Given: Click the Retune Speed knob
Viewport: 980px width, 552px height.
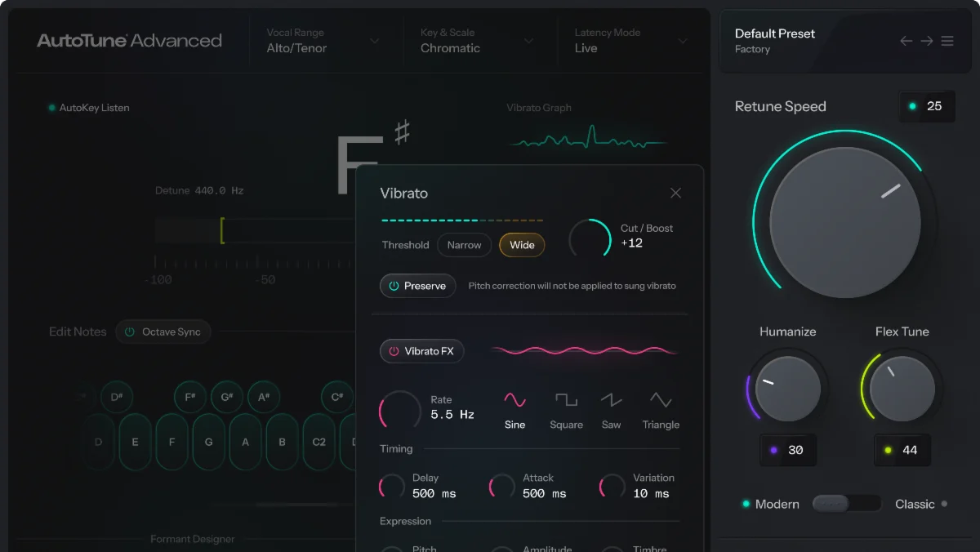Looking at the screenshot, I should pyautogui.click(x=845, y=222).
